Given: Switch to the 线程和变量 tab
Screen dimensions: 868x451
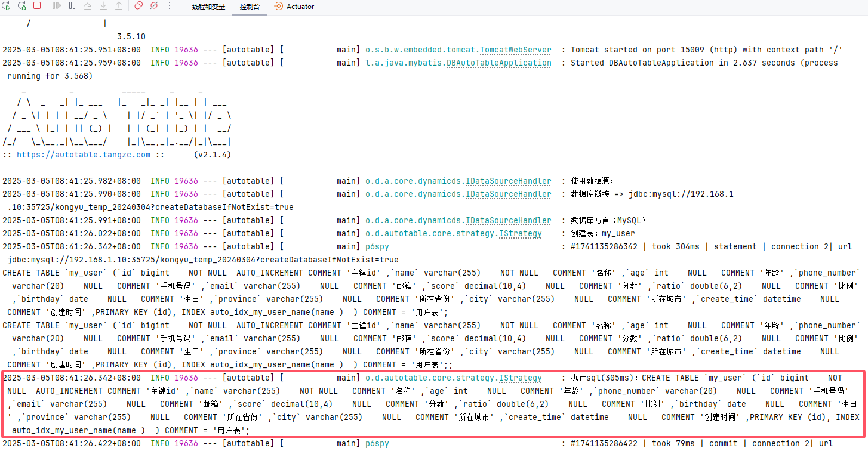Looking at the screenshot, I should (x=208, y=7).
